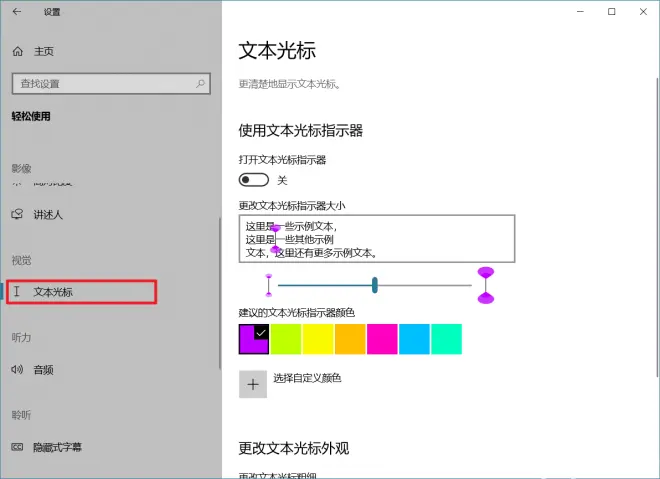Select the lime green color swatch
This screenshot has width=660, height=479.
286,339
